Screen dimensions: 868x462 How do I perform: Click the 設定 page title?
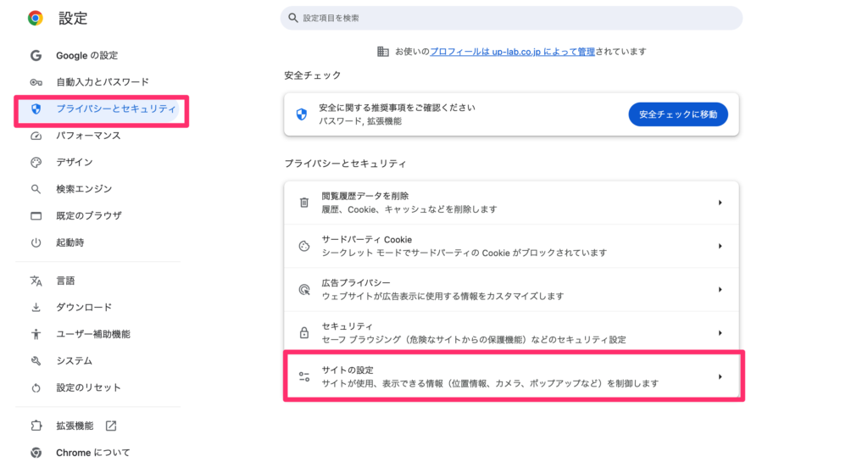73,19
